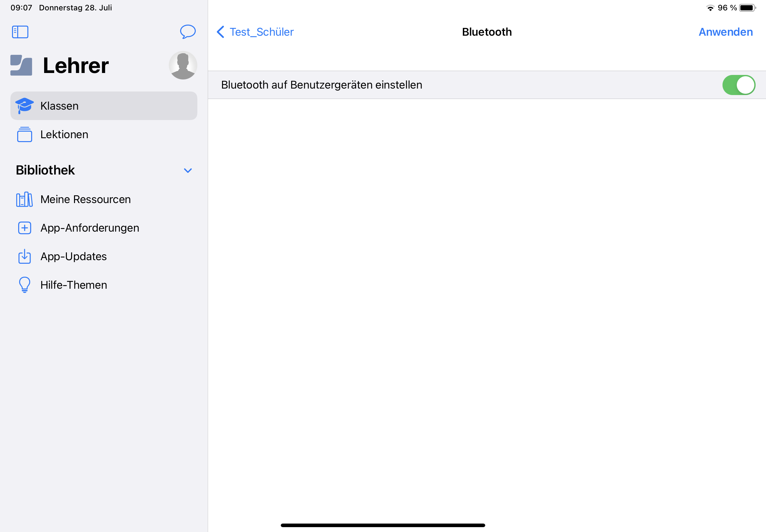Tap the home indicator bar
Image resolution: width=766 pixels, height=532 pixels.
383,525
